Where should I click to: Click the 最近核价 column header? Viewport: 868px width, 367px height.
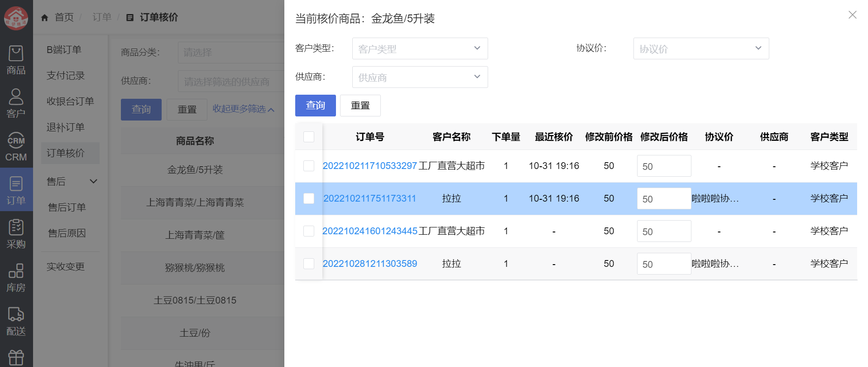coord(554,137)
